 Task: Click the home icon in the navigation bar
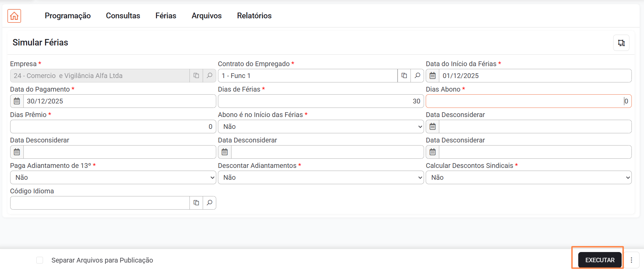tap(14, 16)
